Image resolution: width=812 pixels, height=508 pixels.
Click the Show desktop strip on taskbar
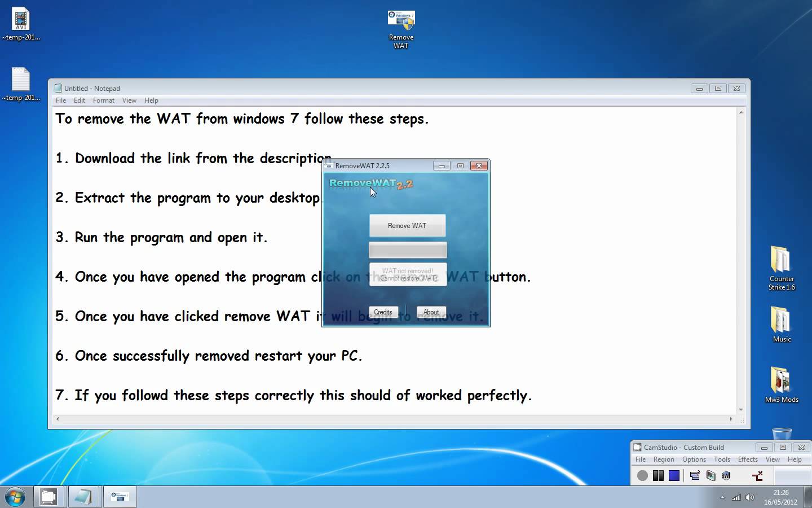[x=807, y=497]
